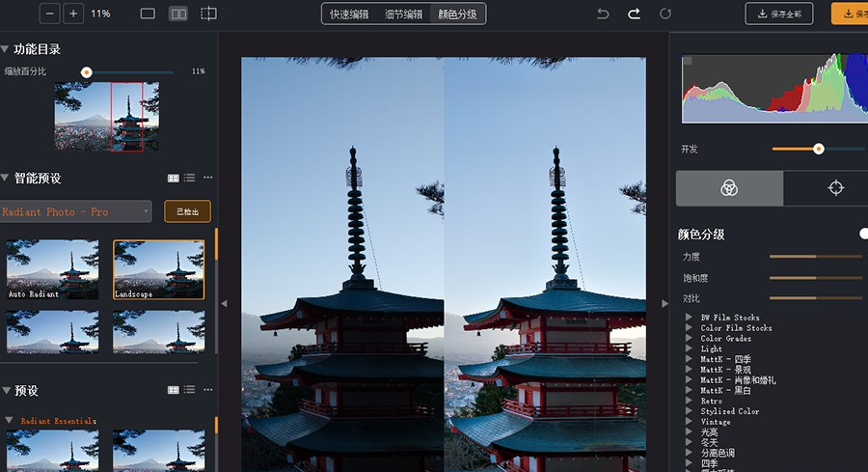Open more options for smart presets
This screenshot has width=868, height=472.
coord(208,178)
